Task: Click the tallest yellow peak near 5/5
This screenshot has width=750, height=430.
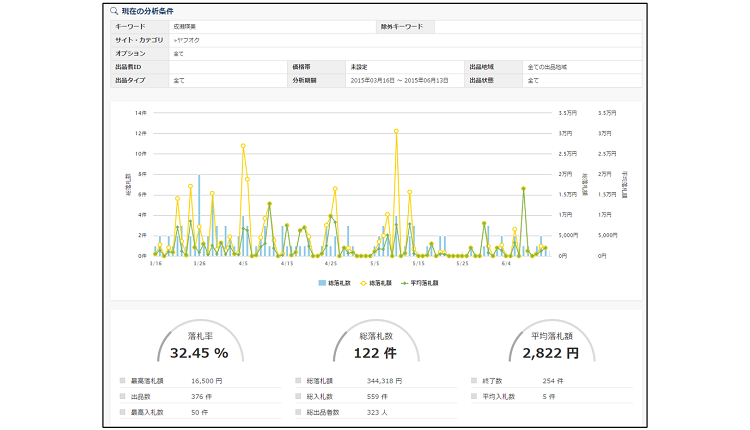Action: click(x=396, y=130)
